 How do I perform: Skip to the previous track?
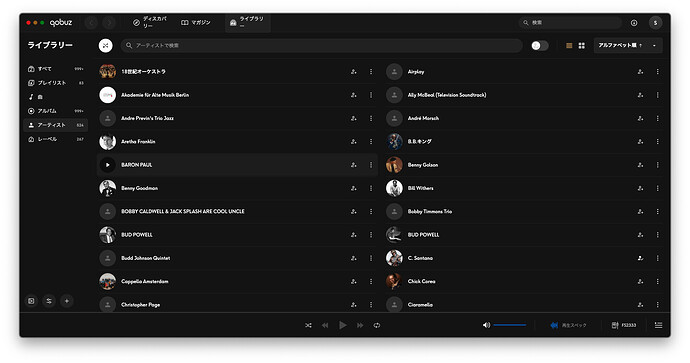point(325,325)
